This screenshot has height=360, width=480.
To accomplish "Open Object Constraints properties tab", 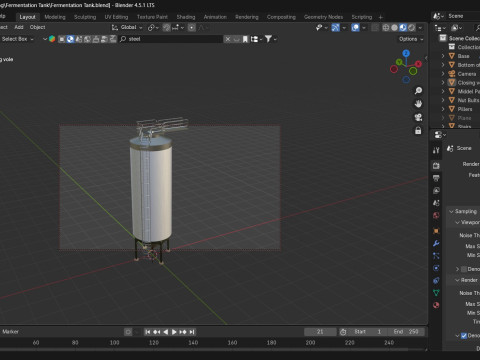I will point(436,280).
